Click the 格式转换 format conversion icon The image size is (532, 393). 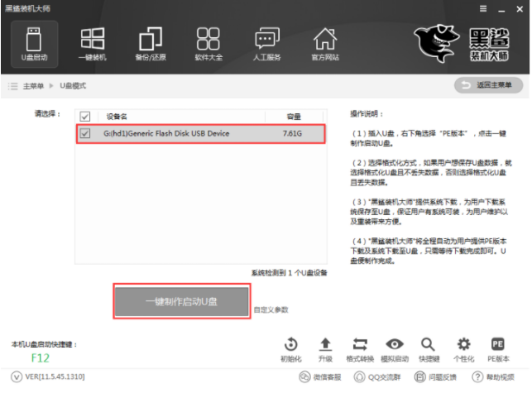point(360,349)
